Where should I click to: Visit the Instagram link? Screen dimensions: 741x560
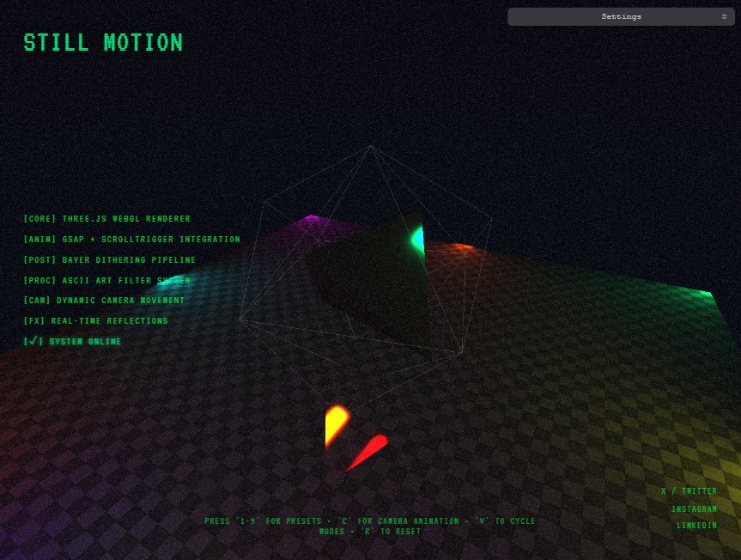[694, 508]
